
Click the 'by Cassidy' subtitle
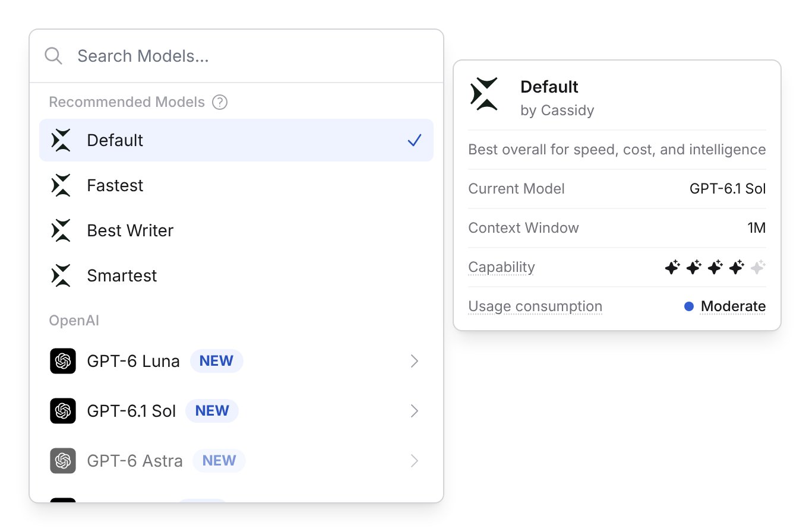pyautogui.click(x=557, y=110)
